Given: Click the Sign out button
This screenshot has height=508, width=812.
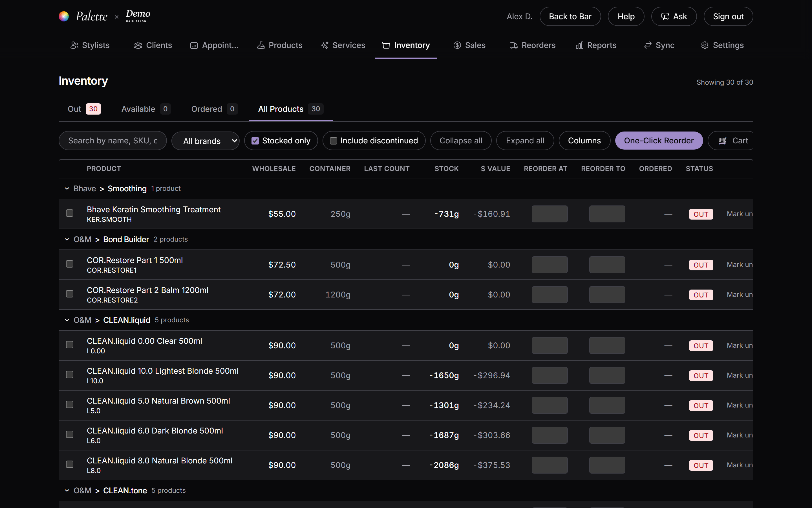Looking at the screenshot, I should (x=728, y=16).
